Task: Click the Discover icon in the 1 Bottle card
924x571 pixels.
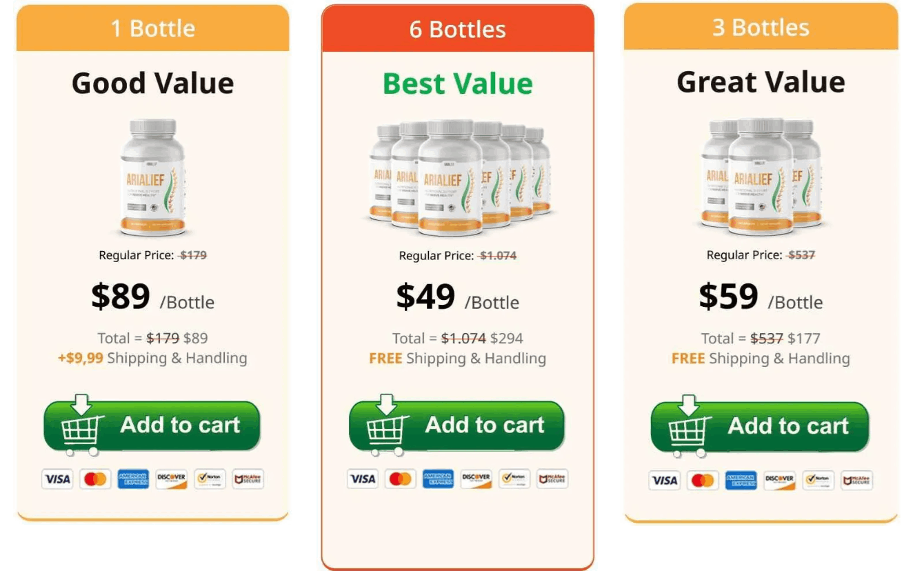Action: 171,479
